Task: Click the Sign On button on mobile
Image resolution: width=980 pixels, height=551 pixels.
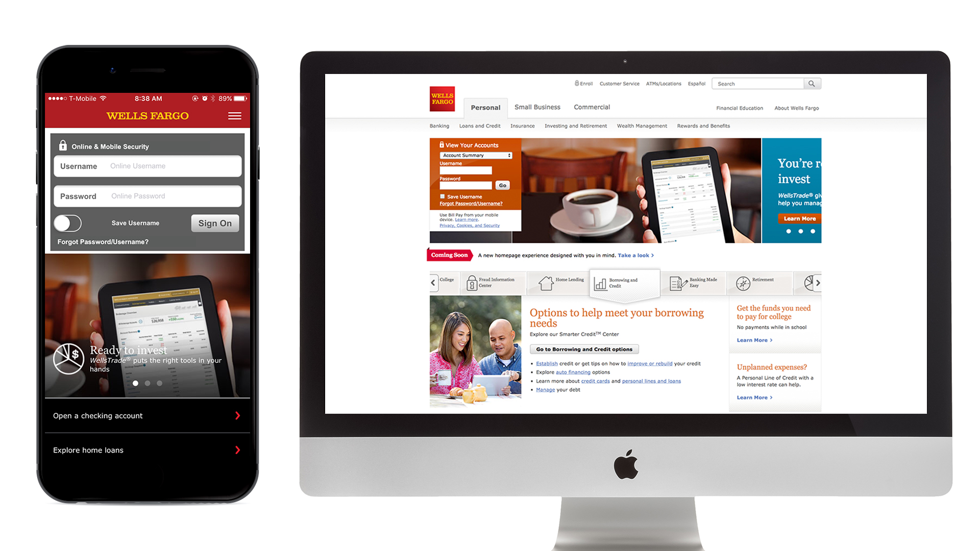Action: [x=215, y=223]
